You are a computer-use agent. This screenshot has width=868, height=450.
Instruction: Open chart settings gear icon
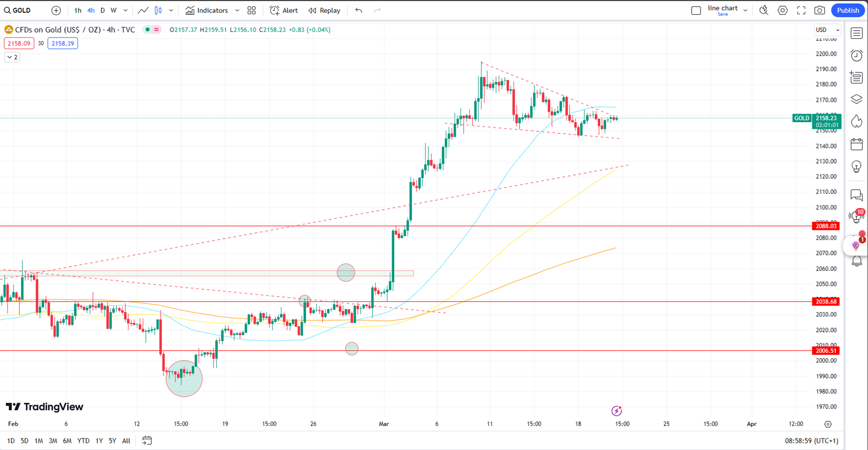[x=783, y=10]
